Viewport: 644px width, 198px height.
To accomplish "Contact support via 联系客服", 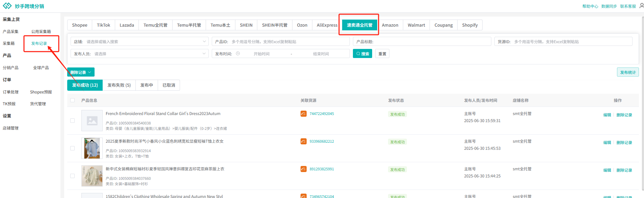I will [x=628, y=6].
